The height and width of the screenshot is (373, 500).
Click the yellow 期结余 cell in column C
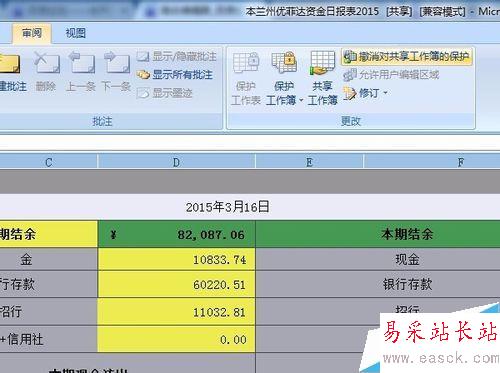coord(49,234)
